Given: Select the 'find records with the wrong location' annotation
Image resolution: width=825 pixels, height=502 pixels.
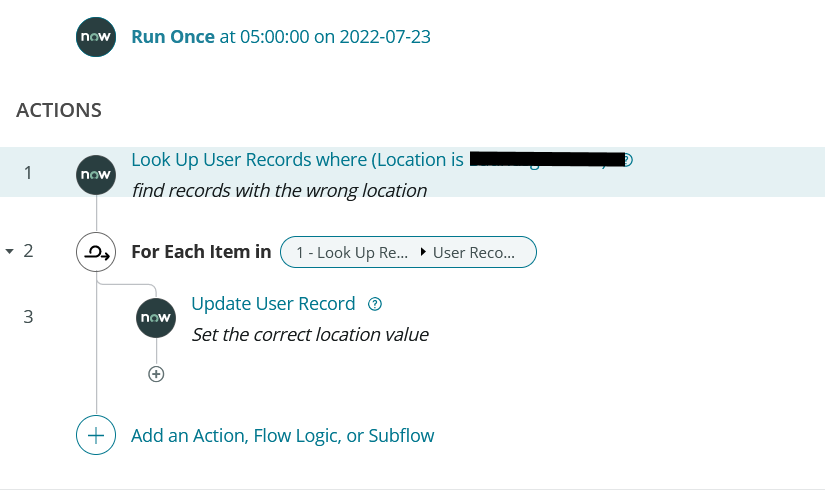Looking at the screenshot, I should point(279,190).
